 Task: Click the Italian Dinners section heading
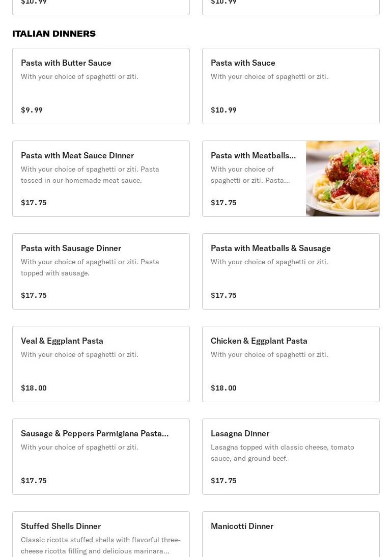click(x=54, y=34)
